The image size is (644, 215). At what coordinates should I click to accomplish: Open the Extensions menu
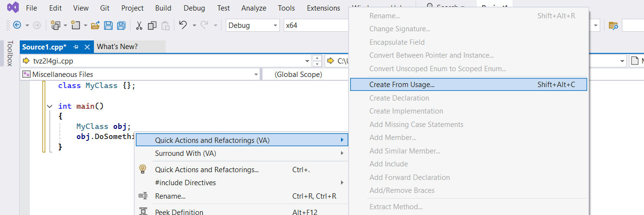(323, 8)
